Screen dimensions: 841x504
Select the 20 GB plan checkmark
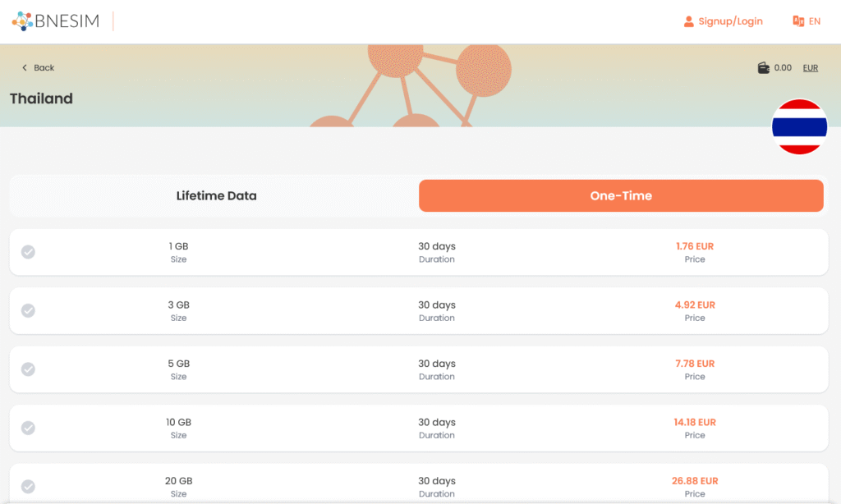pyautogui.click(x=28, y=487)
